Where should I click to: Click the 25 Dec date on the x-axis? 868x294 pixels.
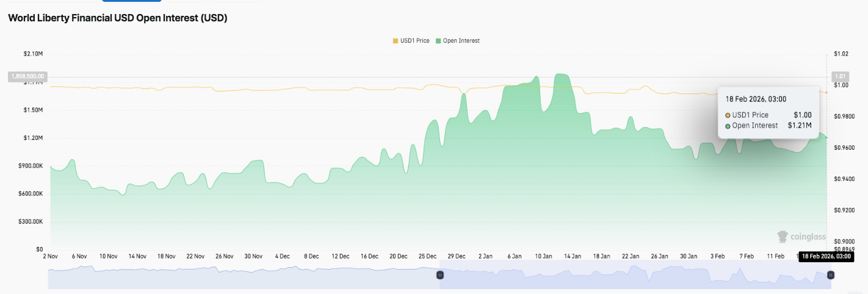[x=427, y=257]
